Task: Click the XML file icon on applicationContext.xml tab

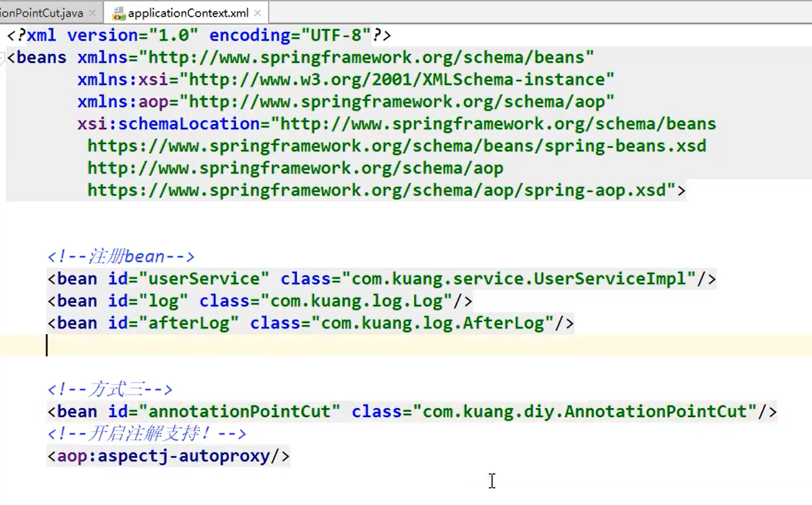Action: [x=118, y=13]
